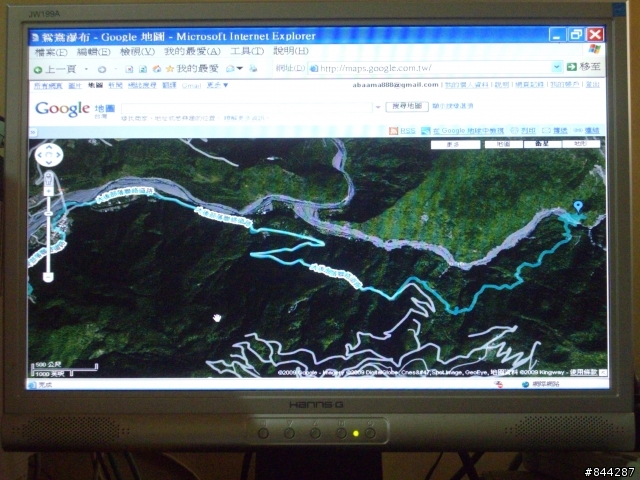Click the blue destination marker on map
This screenshot has height=480, width=640.
[578, 207]
